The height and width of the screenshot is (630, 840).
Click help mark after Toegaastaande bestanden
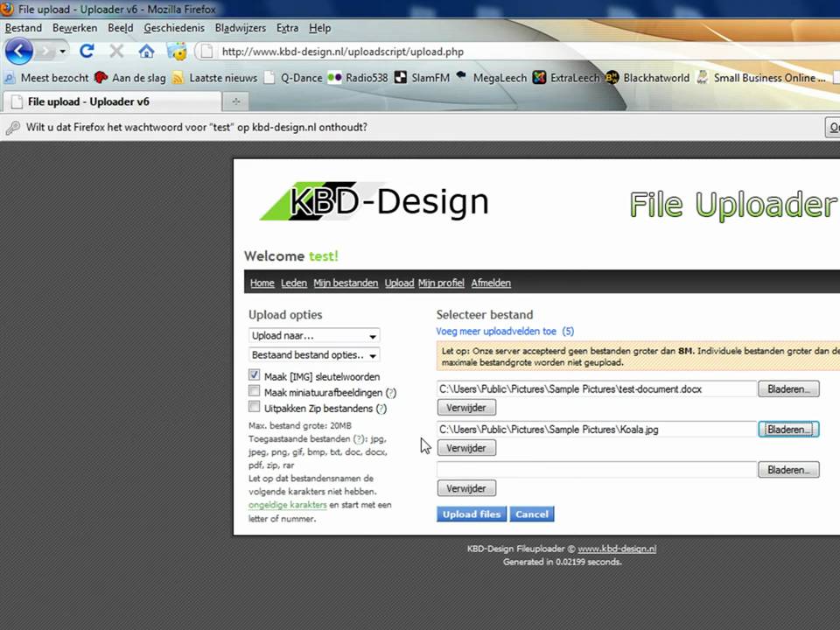(x=359, y=438)
